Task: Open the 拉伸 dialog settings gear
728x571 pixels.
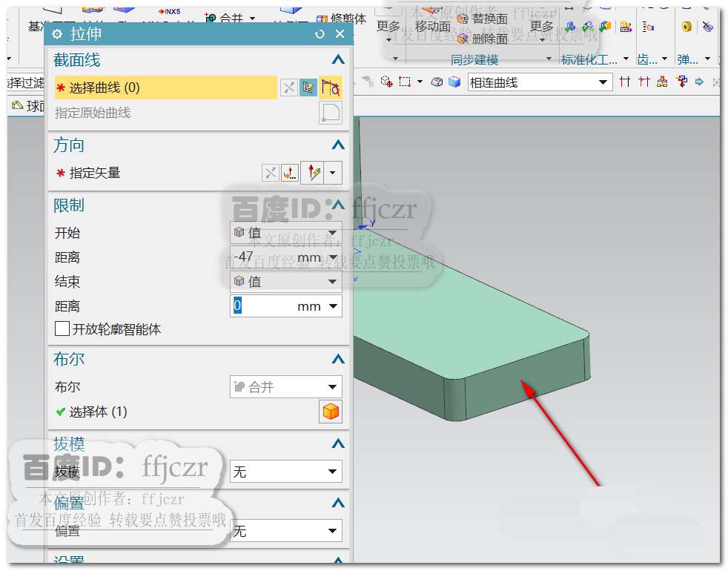Action: 57,34
